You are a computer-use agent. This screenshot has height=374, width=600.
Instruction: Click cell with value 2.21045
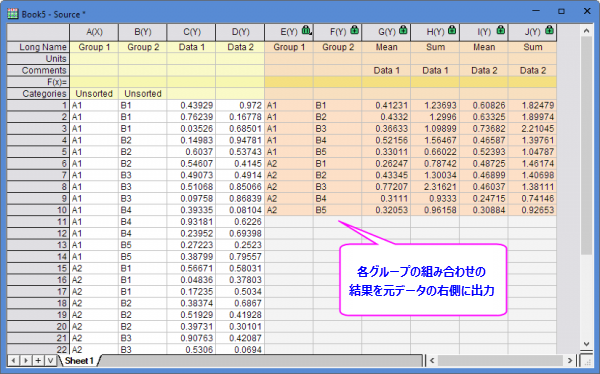(532, 128)
